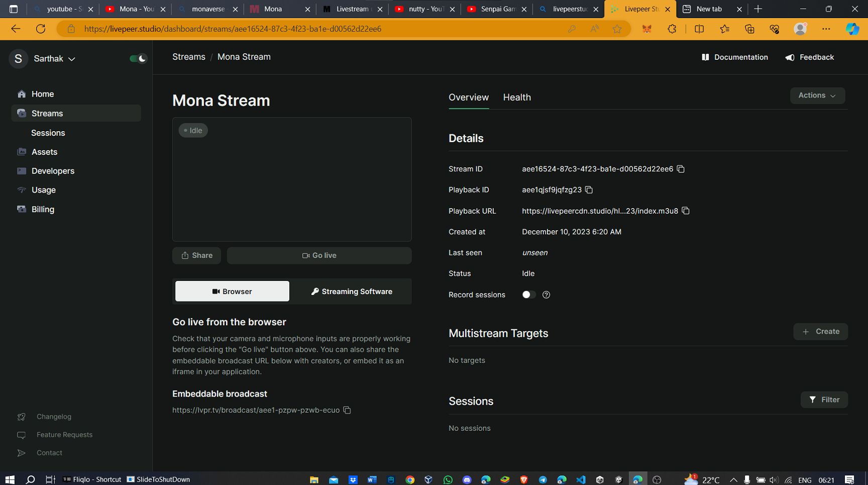This screenshot has width=868, height=485.
Task: Click the Share button
Action: pos(197,255)
